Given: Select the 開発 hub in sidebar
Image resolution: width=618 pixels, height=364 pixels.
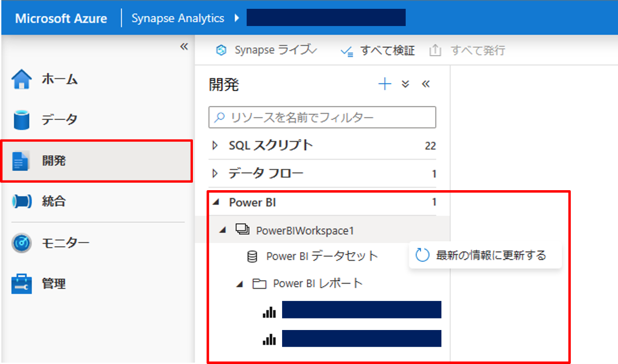Looking at the screenshot, I should coord(97,161).
